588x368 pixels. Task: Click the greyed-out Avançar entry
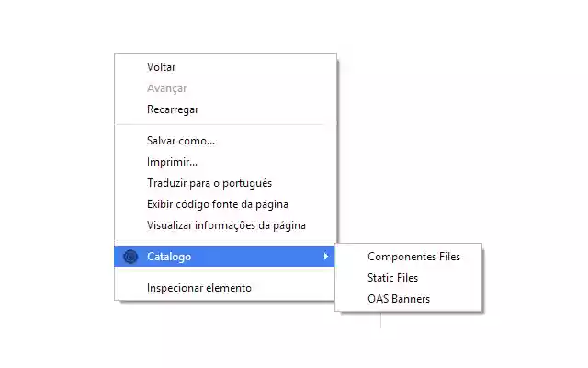(x=166, y=88)
